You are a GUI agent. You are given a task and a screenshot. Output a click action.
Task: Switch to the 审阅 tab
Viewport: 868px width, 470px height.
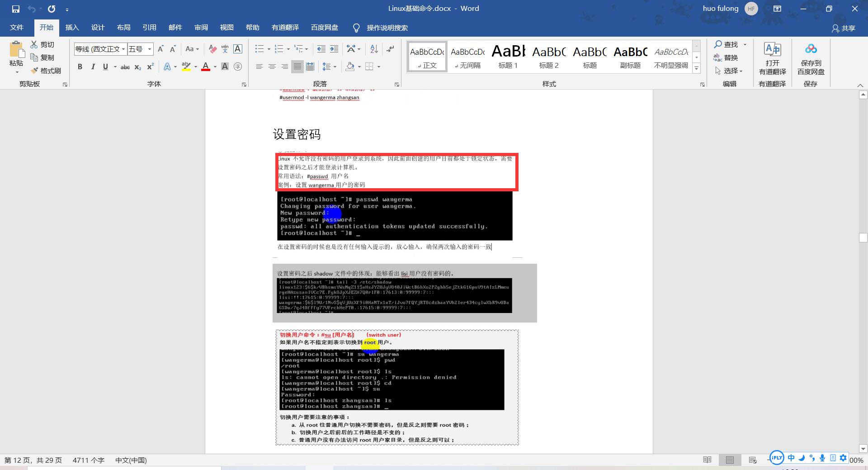click(201, 28)
